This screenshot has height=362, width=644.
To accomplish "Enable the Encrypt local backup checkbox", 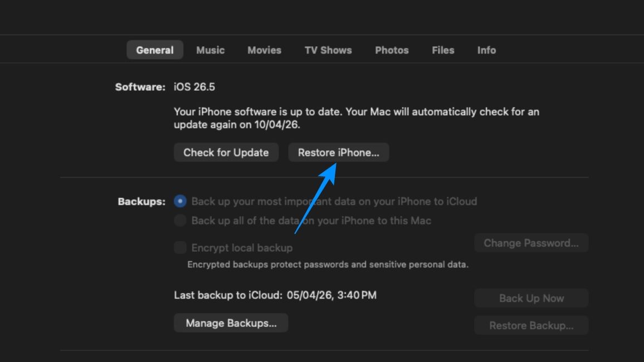I will tap(180, 248).
